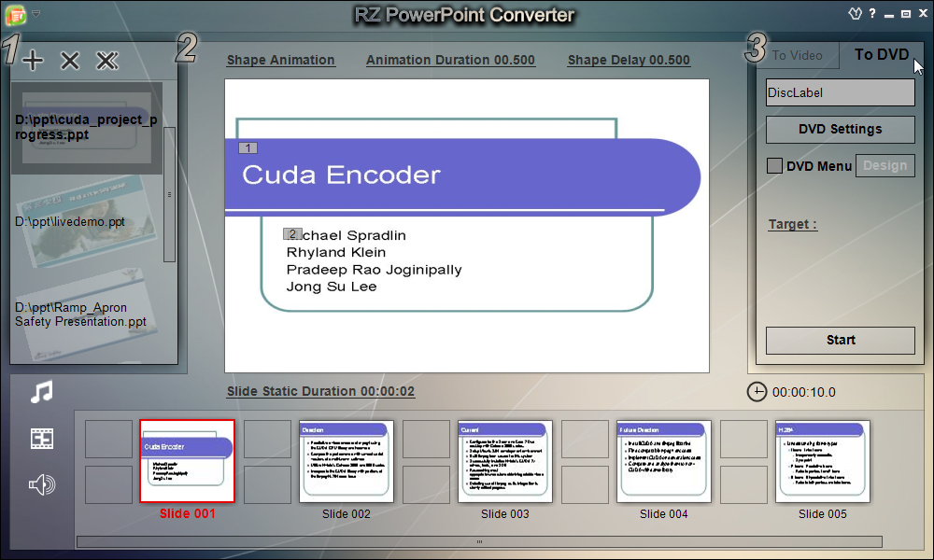Click the DiscLabel text field
Screen dimensions: 934x560
[839, 92]
